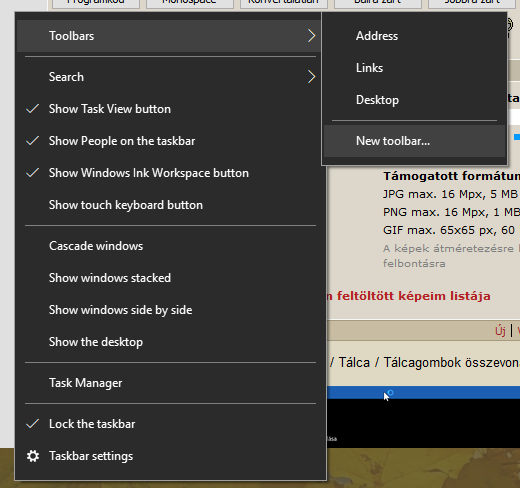Enable Show touch keyboard button
This screenshot has height=488, width=520.
(170, 205)
